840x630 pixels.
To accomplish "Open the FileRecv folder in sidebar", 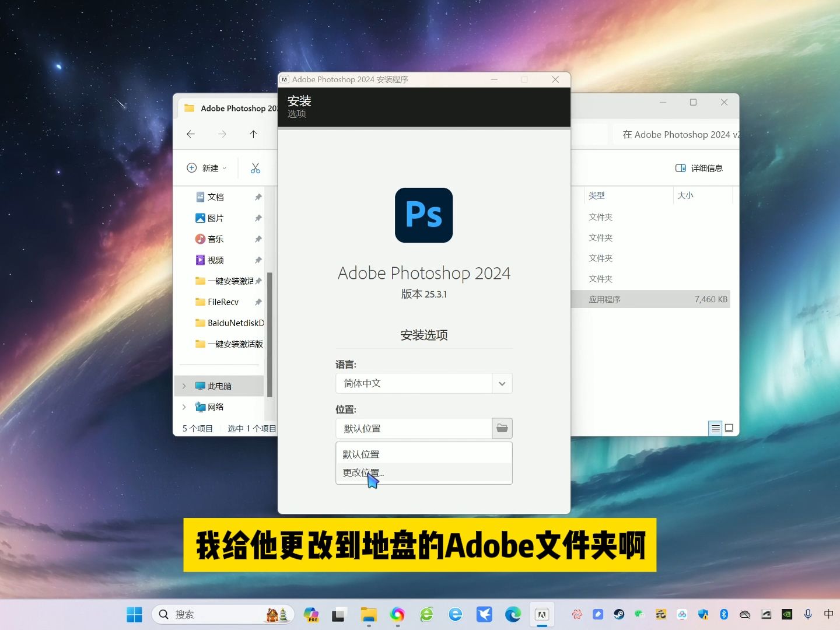I will 223,302.
